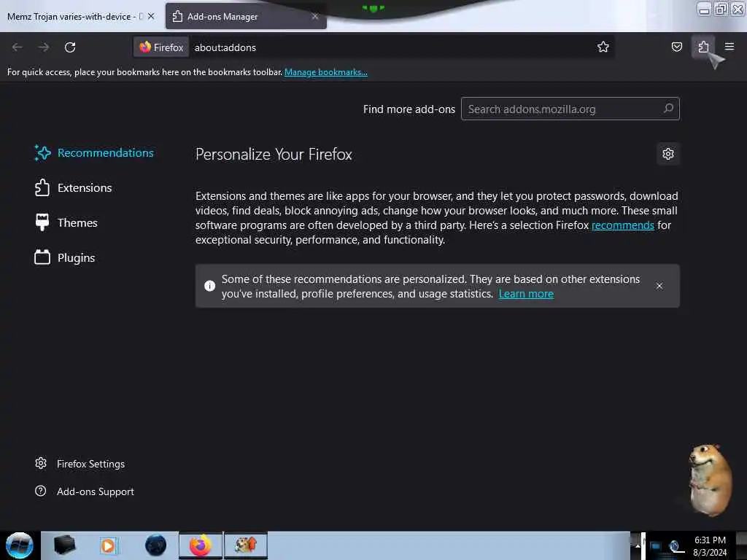Open the Firefox hamburger application menu
Viewport: 747px width, 560px height.
coord(729,47)
